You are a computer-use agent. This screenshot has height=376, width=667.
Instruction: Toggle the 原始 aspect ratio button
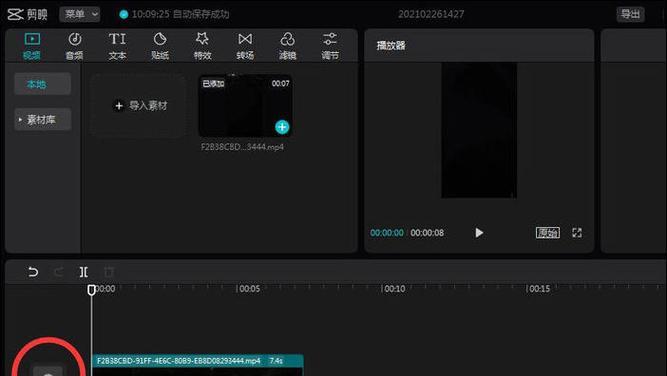point(547,233)
